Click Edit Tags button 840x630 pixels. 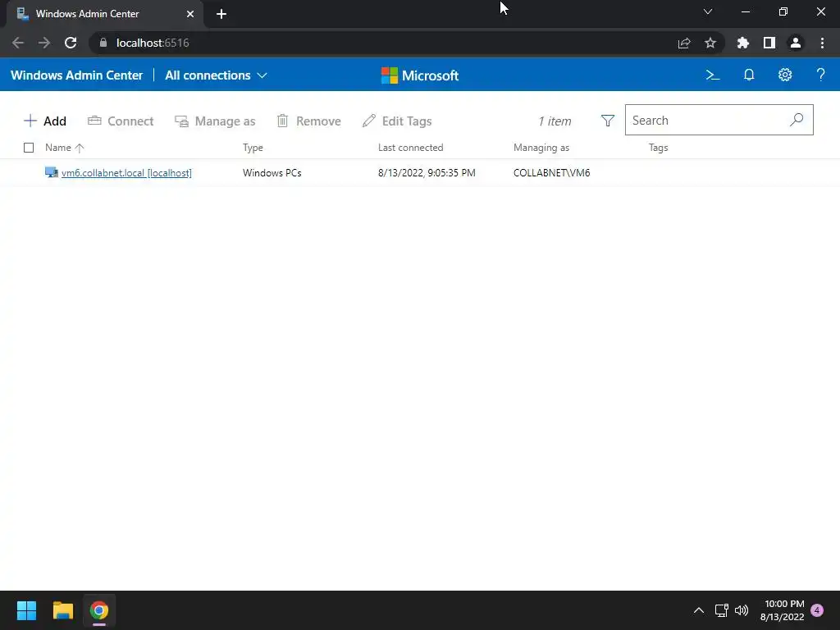[397, 121]
